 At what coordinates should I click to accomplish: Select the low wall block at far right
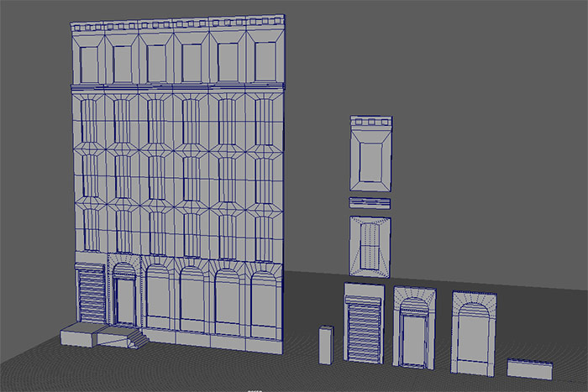point(529,368)
